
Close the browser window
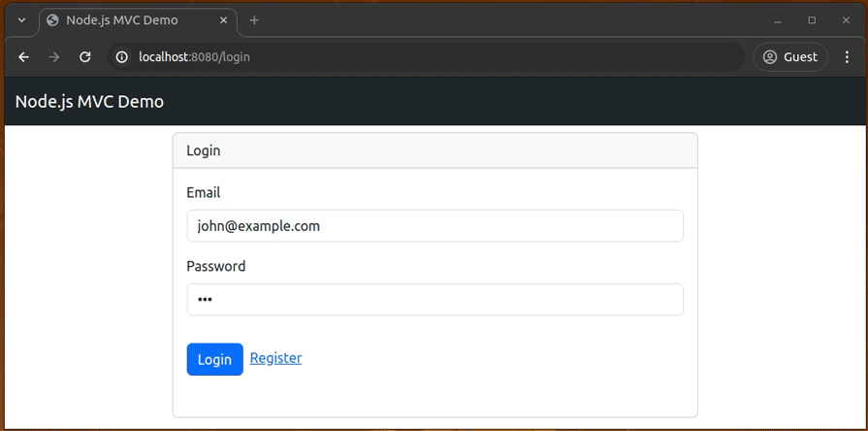[846, 20]
